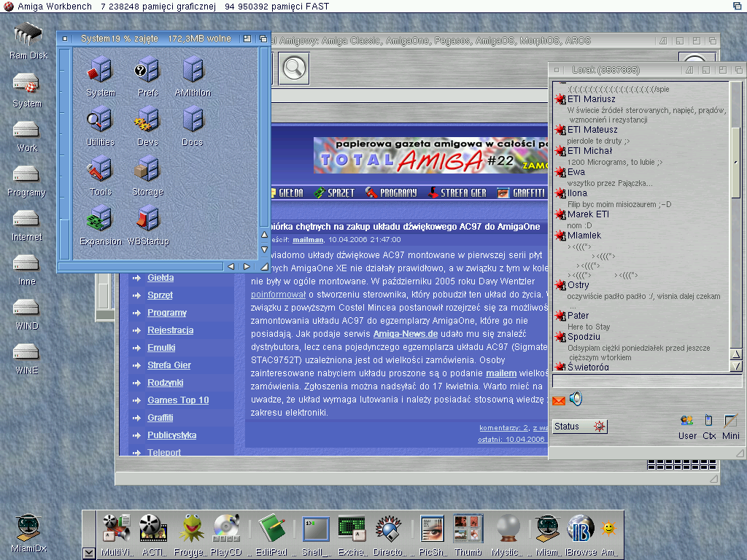Screen dimensions: 747x560
Task: Click the System window scroll-down arrow
Action: point(265,249)
